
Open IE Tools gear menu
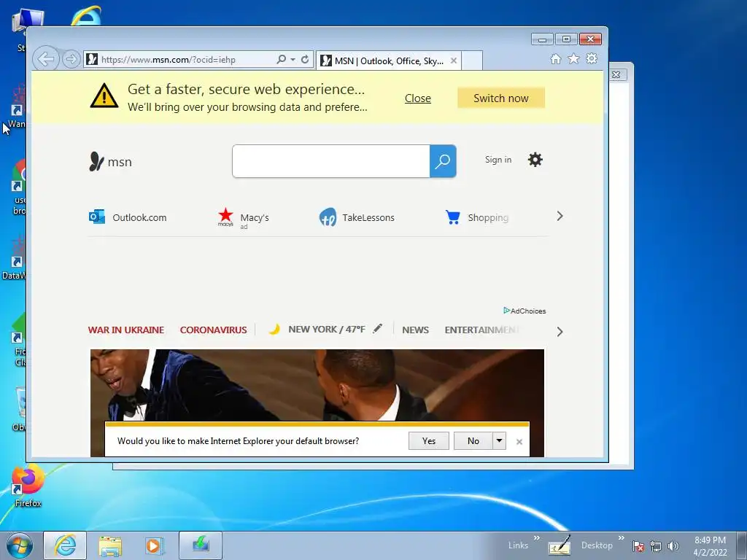[592, 59]
